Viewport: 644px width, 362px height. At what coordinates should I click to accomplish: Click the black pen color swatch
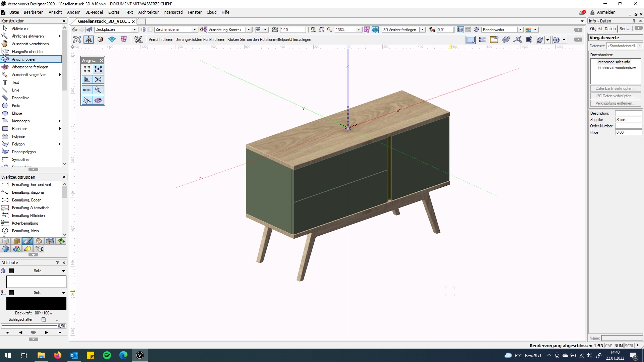tap(36, 304)
